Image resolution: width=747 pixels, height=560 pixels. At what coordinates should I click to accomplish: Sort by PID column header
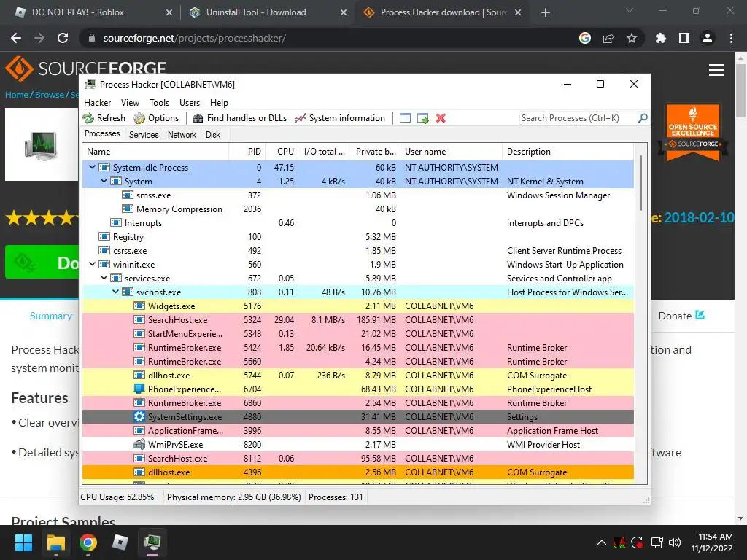coord(247,152)
